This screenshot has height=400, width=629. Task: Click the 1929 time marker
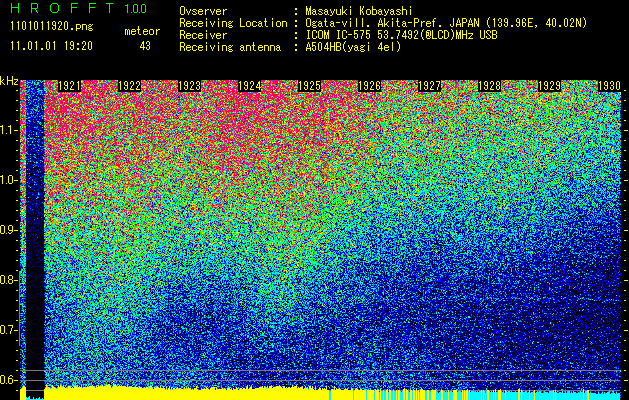550,86
